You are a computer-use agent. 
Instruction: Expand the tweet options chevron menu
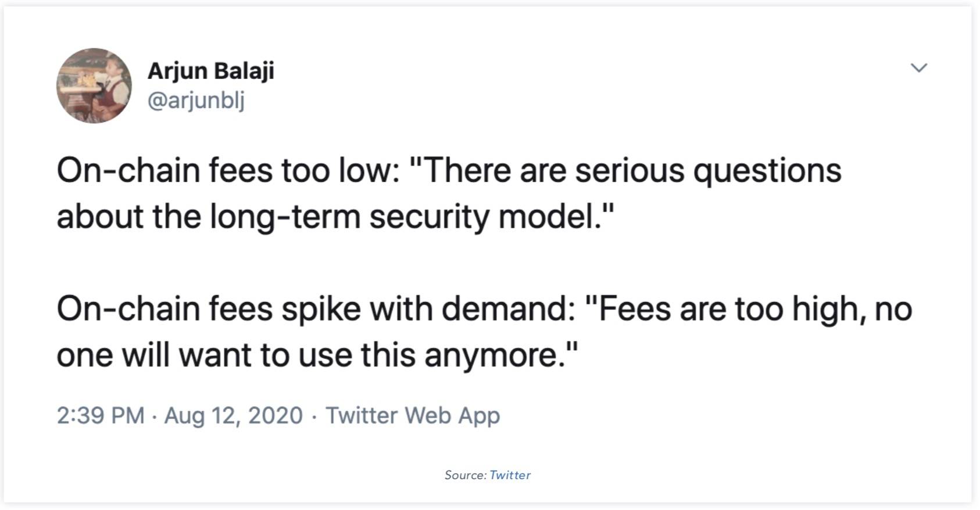(x=918, y=67)
